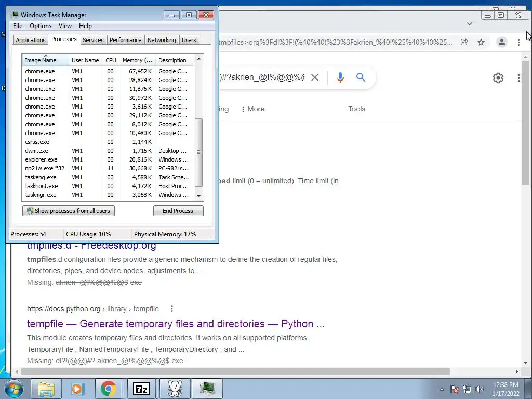Open Task Manager Options menu
The height and width of the screenshot is (399, 532).
41,26
